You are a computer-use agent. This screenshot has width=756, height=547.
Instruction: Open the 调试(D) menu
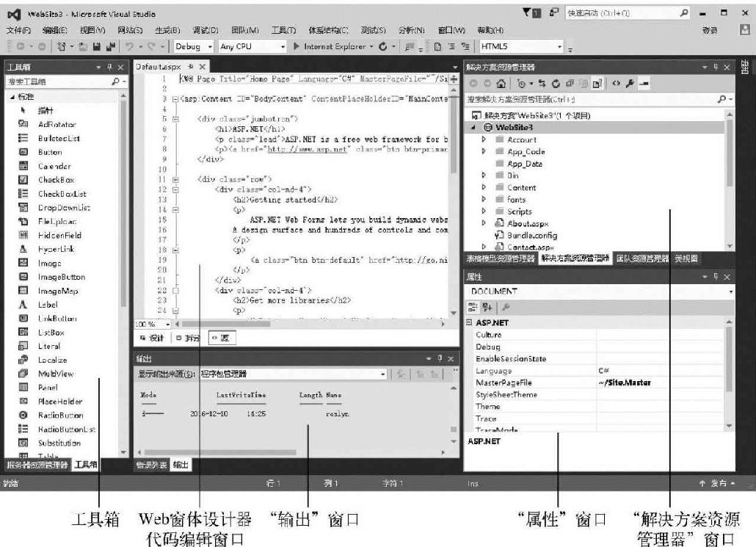click(206, 30)
